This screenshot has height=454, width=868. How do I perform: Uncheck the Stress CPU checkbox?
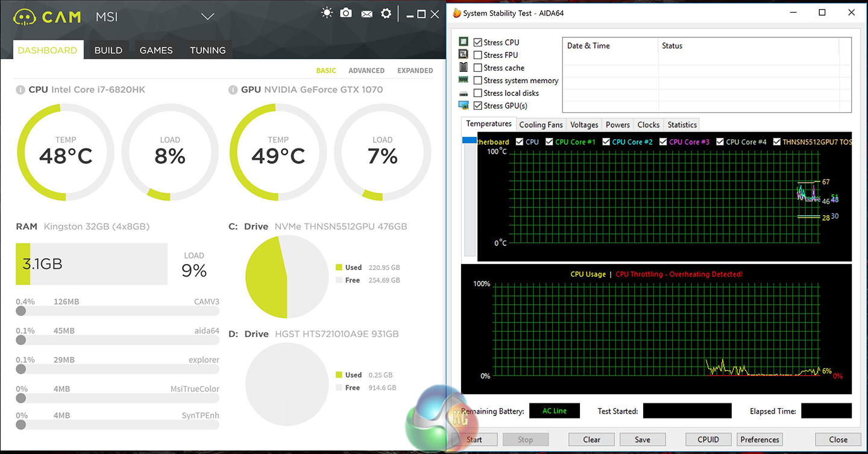[478, 42]
